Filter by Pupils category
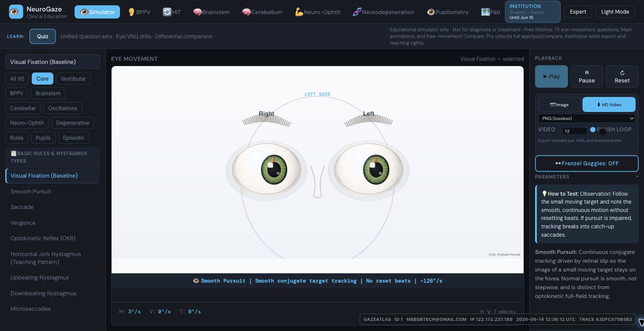The height and width of the screenshot is (331, 644). tap(43, 138)
